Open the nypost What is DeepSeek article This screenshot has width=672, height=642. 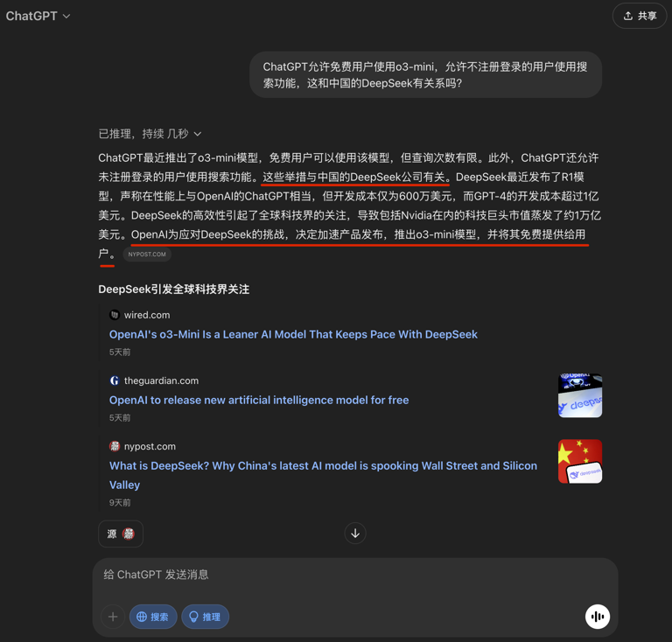click(323, 476)
